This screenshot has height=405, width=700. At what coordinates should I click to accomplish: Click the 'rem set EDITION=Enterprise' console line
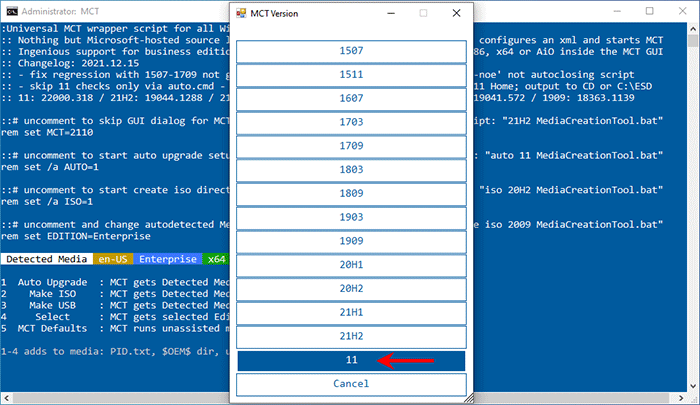pyautogui.click(x=76, y=236)
